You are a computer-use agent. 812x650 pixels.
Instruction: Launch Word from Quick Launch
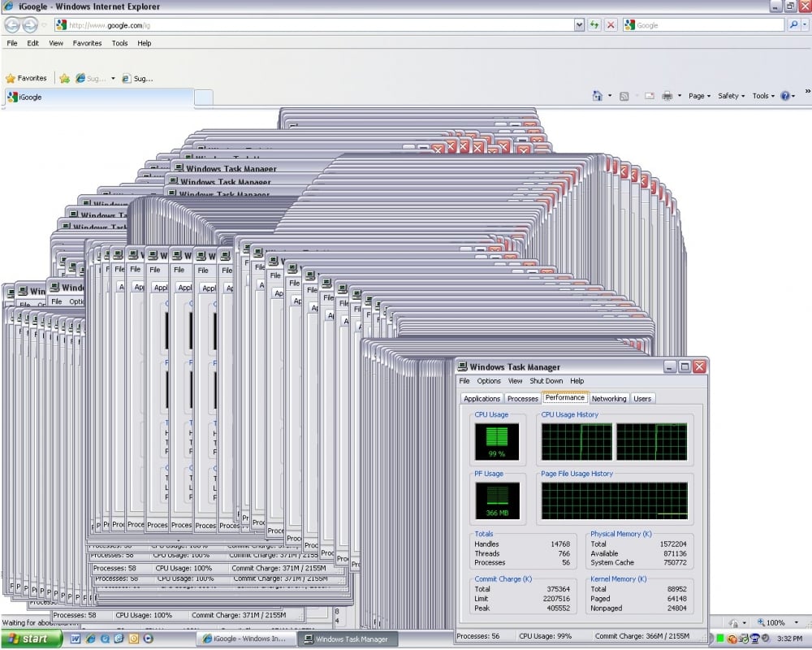point(75,639)
